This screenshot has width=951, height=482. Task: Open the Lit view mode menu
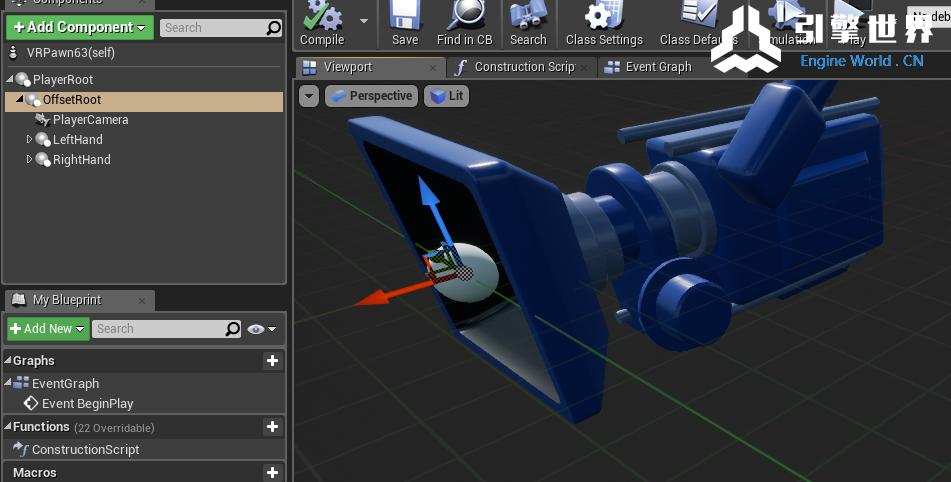pyautogui.click(x=446, y=96)
